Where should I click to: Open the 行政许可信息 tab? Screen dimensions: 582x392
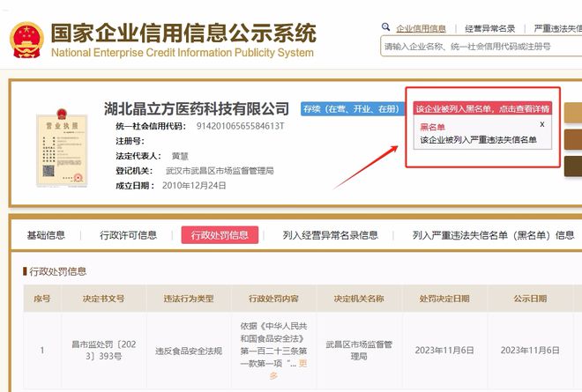pos(128,235)
